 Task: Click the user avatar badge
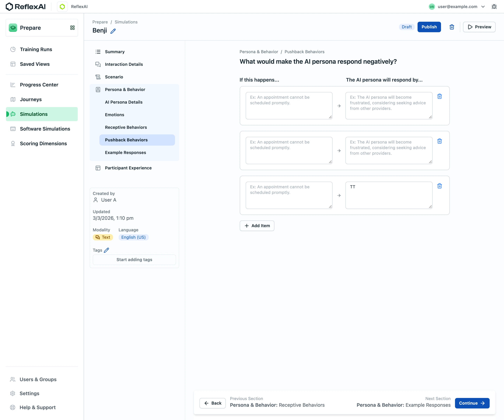pyautogui.click(x=432, y=7)
